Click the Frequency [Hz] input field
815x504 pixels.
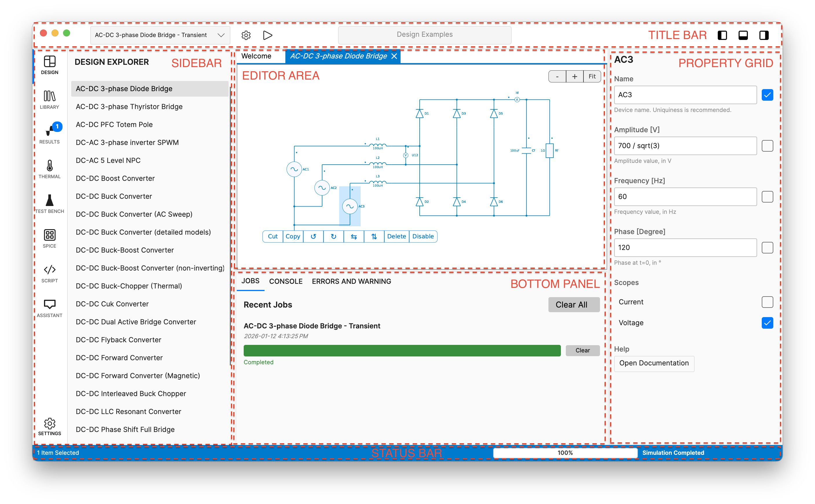click(685, 197)
